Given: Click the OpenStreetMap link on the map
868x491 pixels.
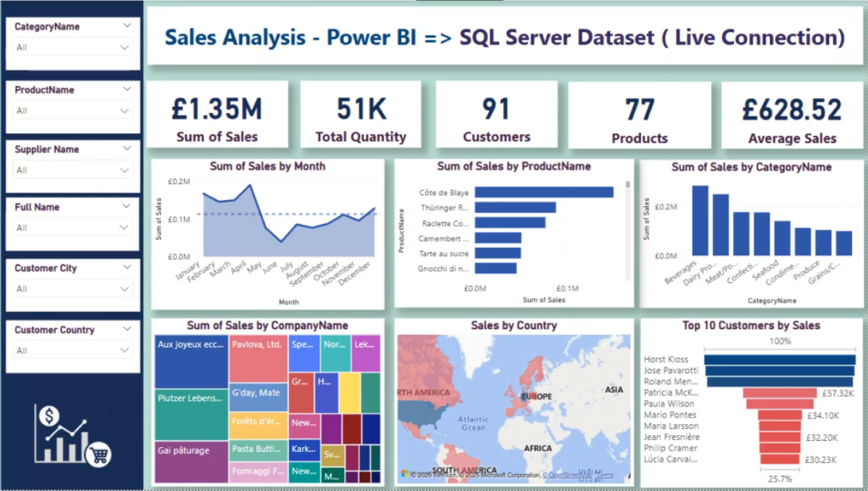Looking at the screenshot, I should (x=567, y=475).
